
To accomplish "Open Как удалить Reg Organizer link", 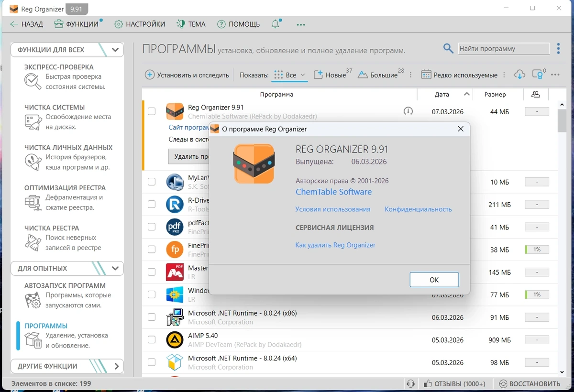I will 335,245.
